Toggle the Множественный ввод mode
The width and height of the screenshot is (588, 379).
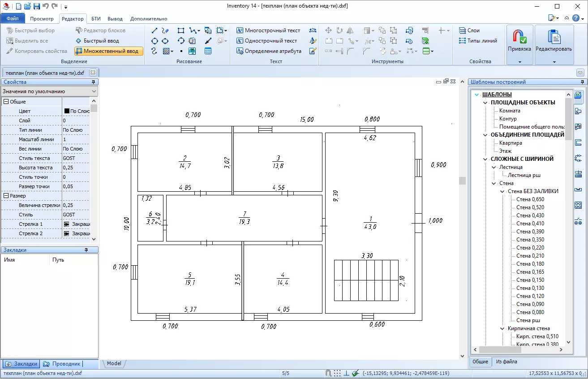point(109,51)
